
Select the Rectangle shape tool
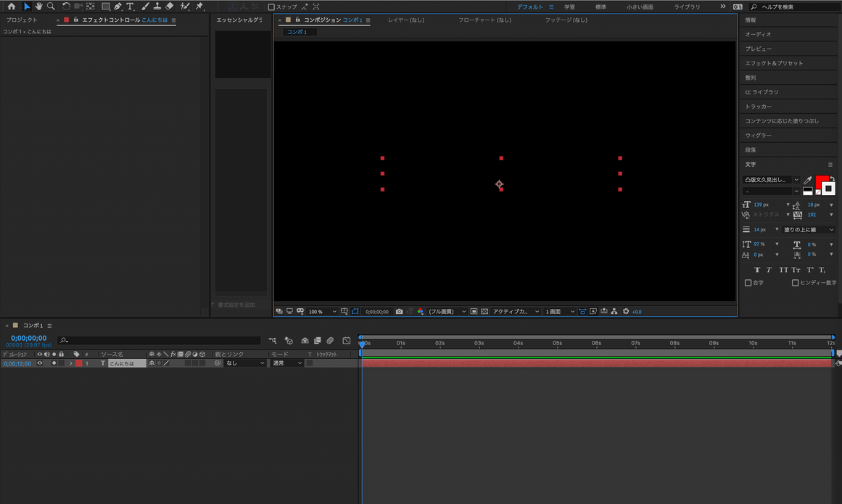click(x=106, y=7)
